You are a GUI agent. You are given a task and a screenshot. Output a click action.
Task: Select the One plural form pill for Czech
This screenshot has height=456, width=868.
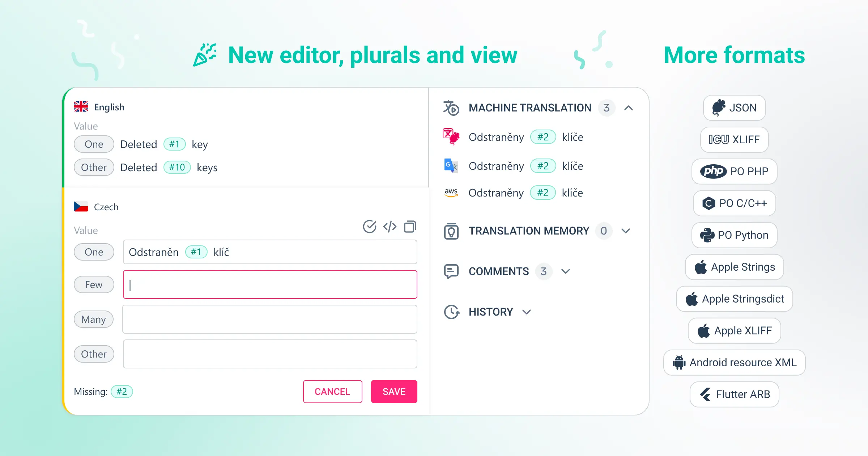point(94,252)
